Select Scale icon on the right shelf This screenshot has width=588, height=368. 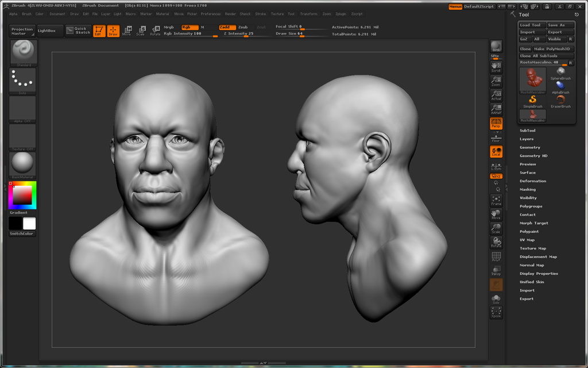tap(496, 229)
